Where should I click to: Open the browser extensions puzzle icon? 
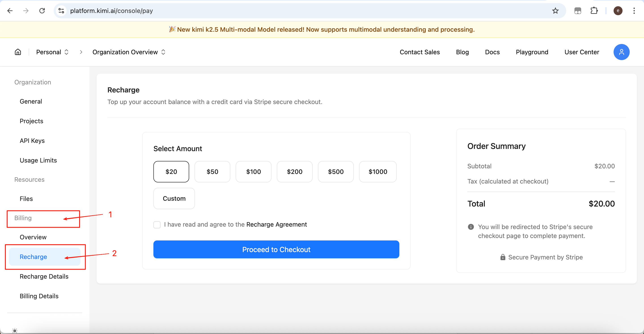point(594,11)
